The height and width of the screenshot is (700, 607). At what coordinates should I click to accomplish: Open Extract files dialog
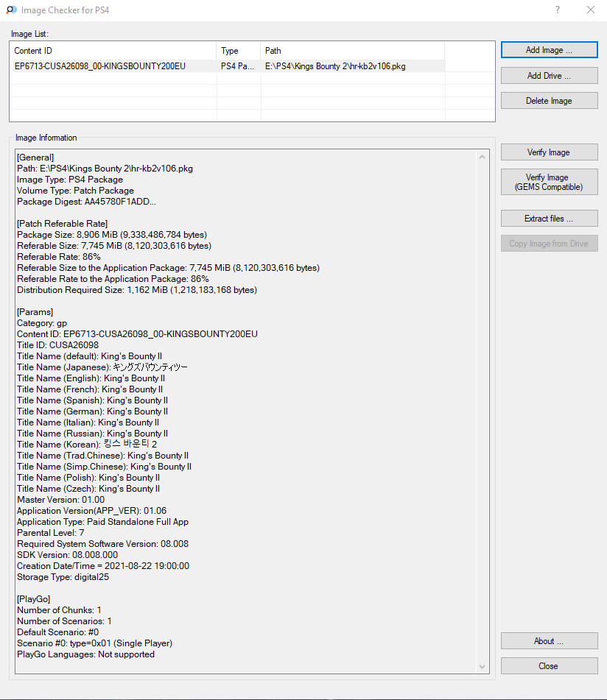(549, 219)
